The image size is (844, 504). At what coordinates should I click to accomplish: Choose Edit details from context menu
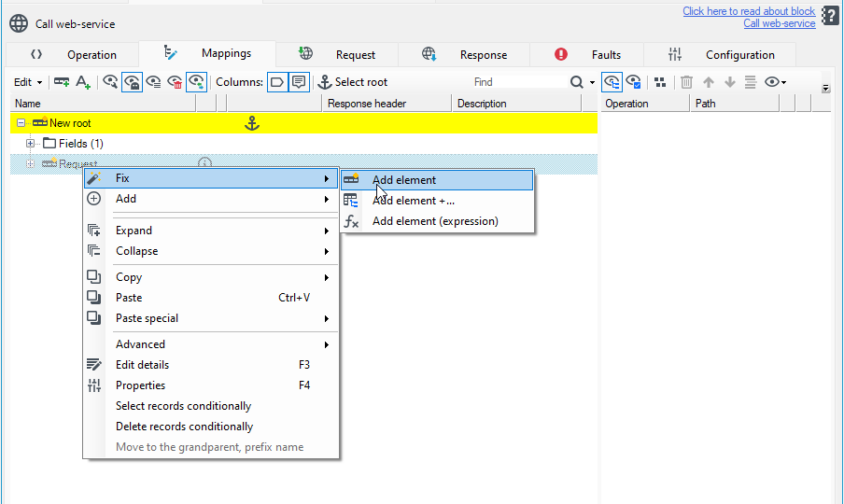click(211, 365)
